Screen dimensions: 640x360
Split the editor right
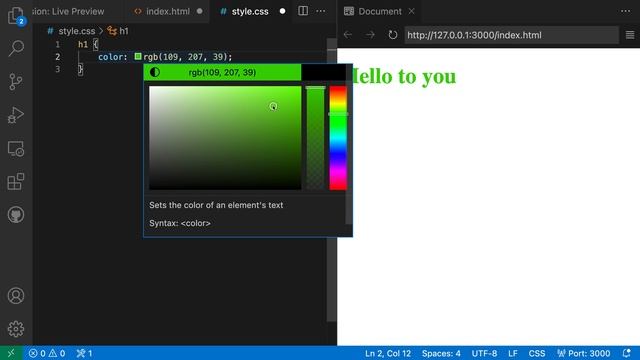click(x=303, y=11)
